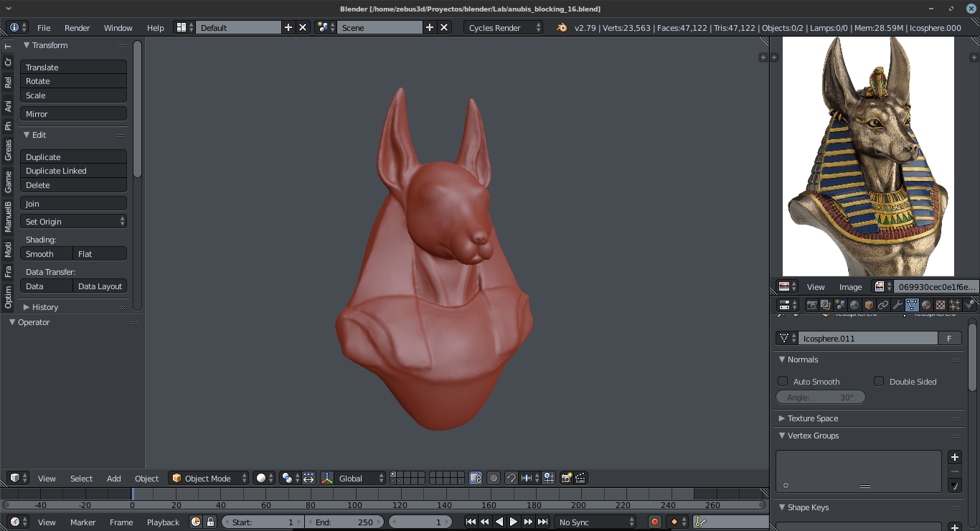980x531 pixels.
Task: Open the timeline Marker menu
Action: (83, 522)
